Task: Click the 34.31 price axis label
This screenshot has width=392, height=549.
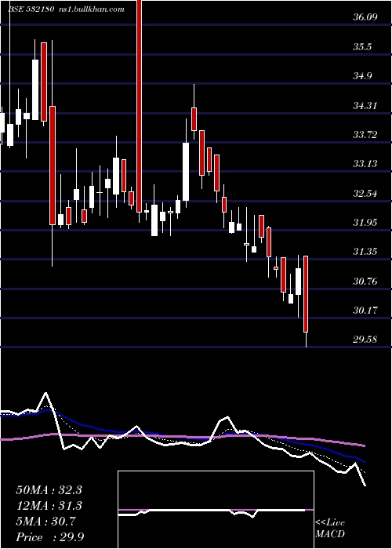Action: point(365,105)
